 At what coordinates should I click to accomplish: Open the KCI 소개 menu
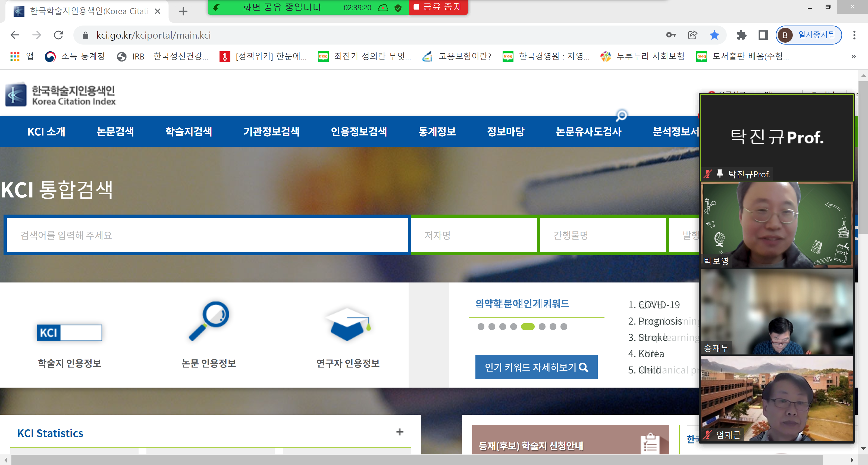[46, 131]
